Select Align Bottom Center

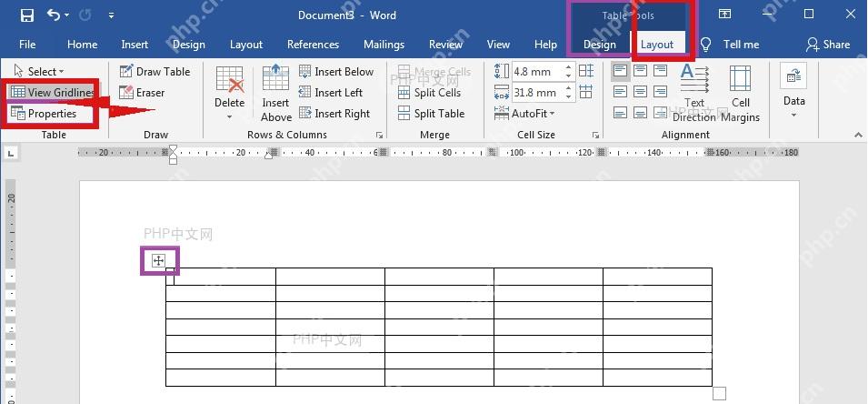click(x=641, y=113)
